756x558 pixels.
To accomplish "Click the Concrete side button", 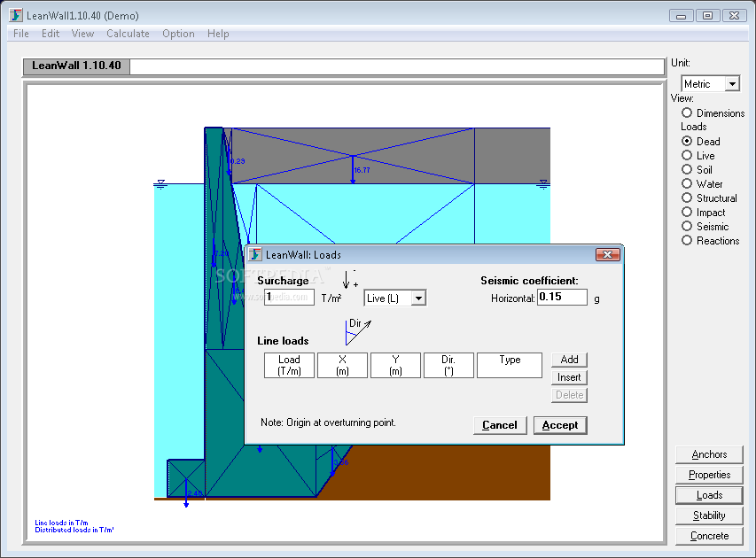I will [709, 536].
